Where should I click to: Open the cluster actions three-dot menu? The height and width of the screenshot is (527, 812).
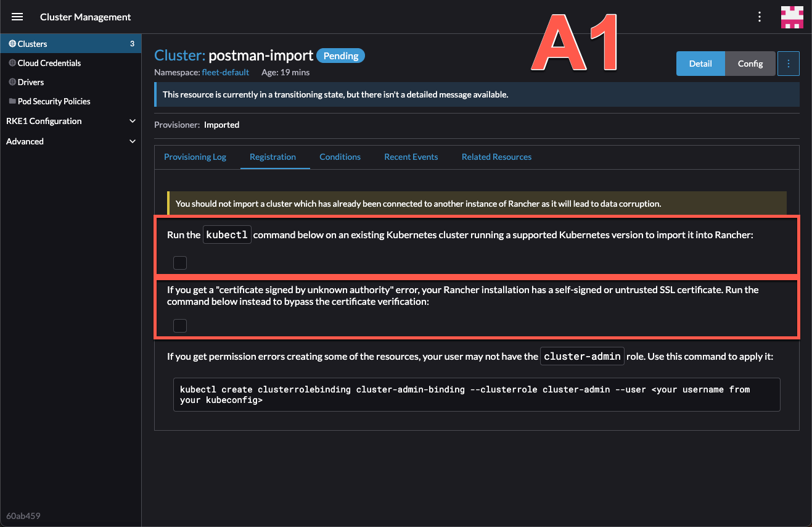pos(789,63)
